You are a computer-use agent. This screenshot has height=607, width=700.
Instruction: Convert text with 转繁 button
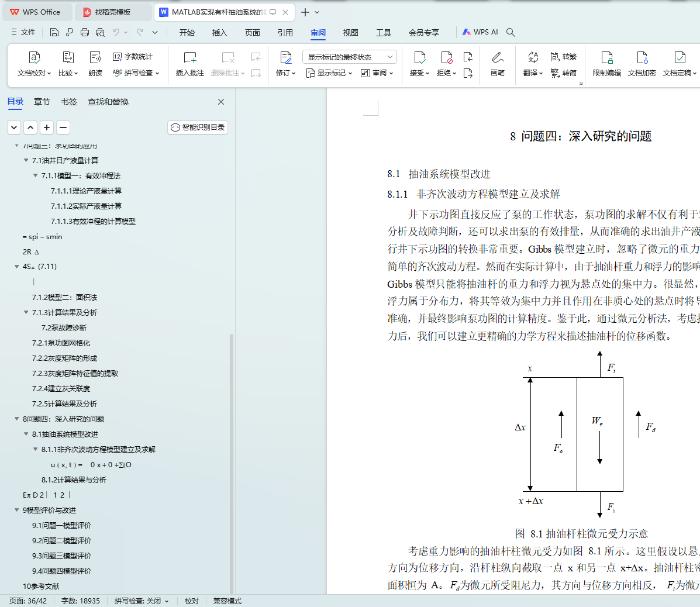point(563,57)
